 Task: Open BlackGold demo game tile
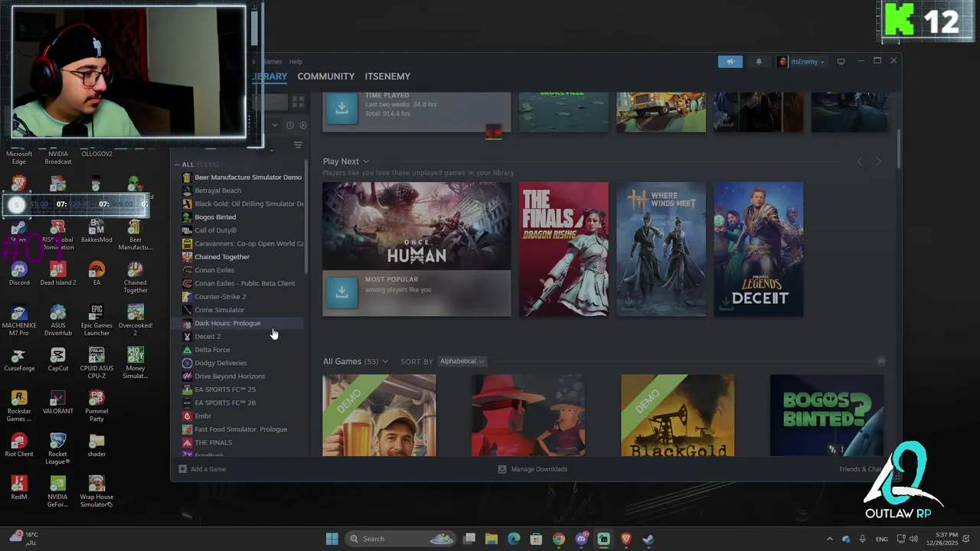(x=678, y=416)
